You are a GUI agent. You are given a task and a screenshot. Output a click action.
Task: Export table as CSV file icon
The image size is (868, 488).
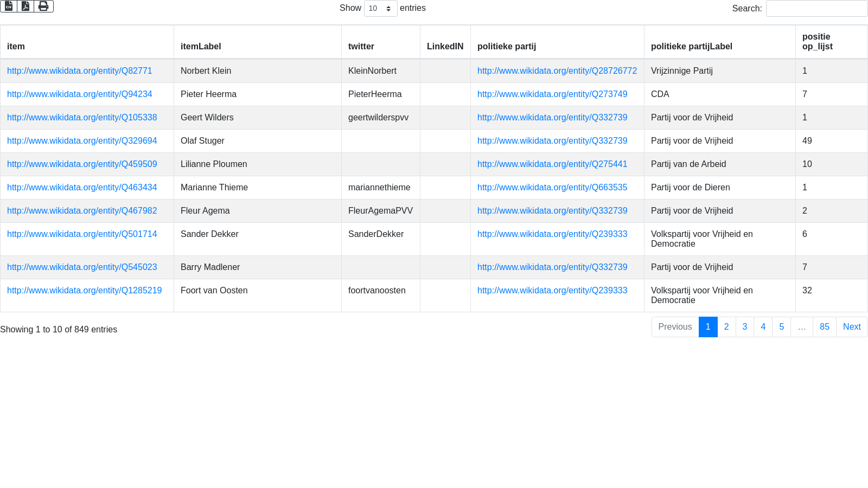pyautogui.click(x=9, y=6)
